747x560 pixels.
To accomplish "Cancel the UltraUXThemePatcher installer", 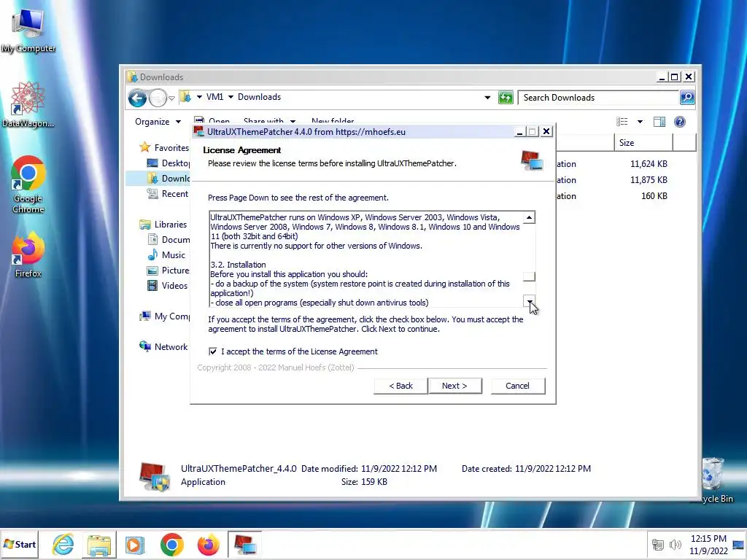I will (x=518, y=386).
